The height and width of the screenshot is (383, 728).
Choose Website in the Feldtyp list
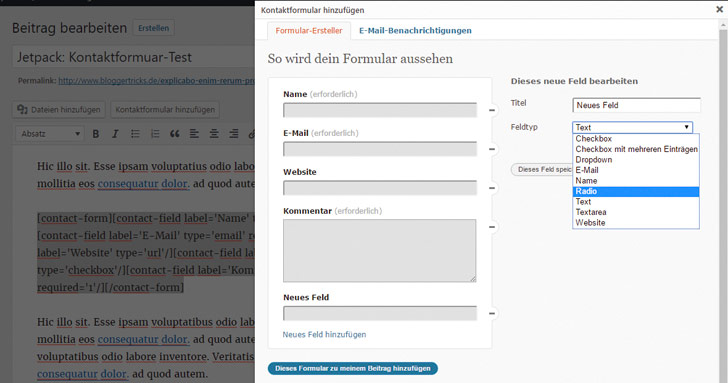pos(636,223)
